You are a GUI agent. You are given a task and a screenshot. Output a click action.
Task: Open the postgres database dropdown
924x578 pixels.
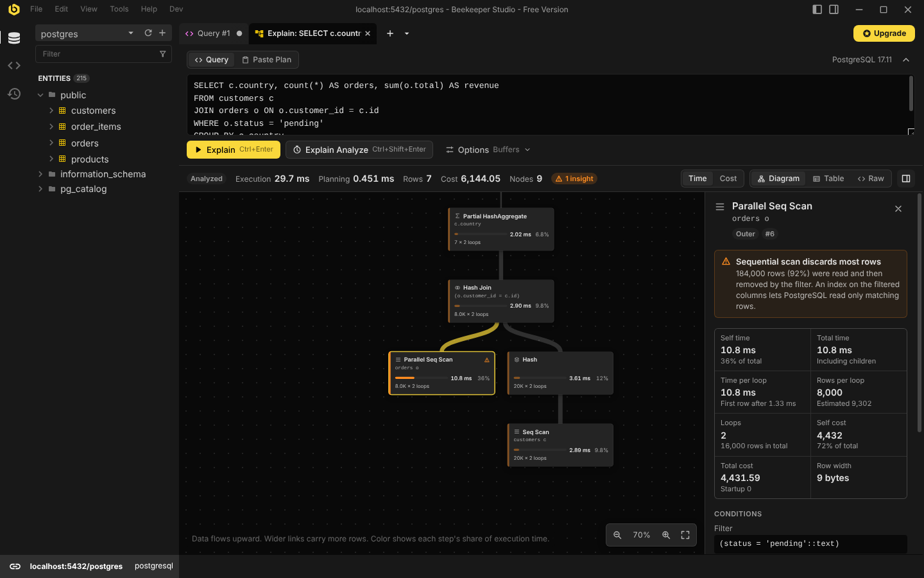[x=131, y=33]
